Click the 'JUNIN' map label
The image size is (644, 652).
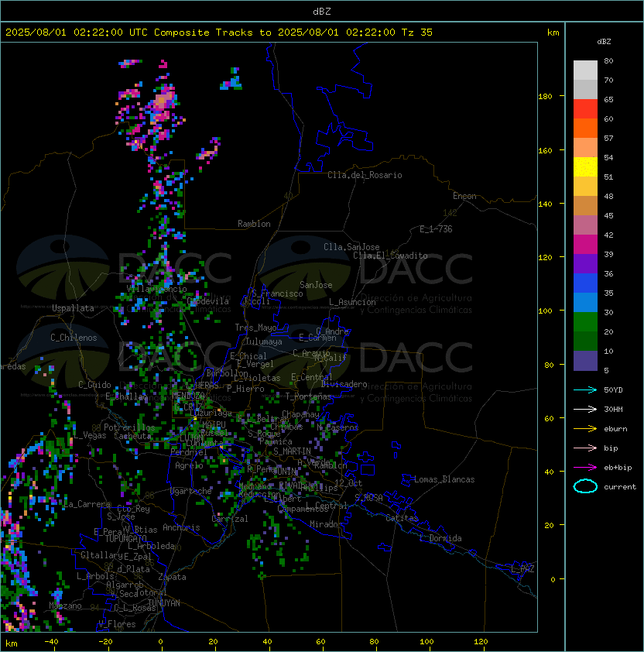coord(285,471)
